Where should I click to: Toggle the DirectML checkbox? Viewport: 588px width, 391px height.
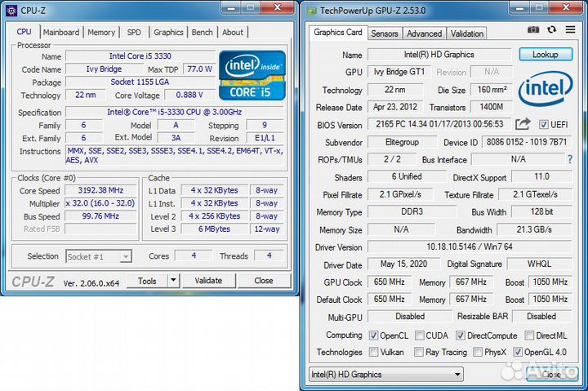coord(529,335)
